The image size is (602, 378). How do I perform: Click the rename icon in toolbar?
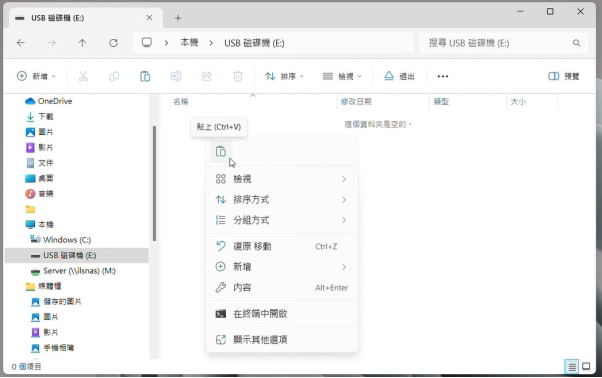(176, 76)
